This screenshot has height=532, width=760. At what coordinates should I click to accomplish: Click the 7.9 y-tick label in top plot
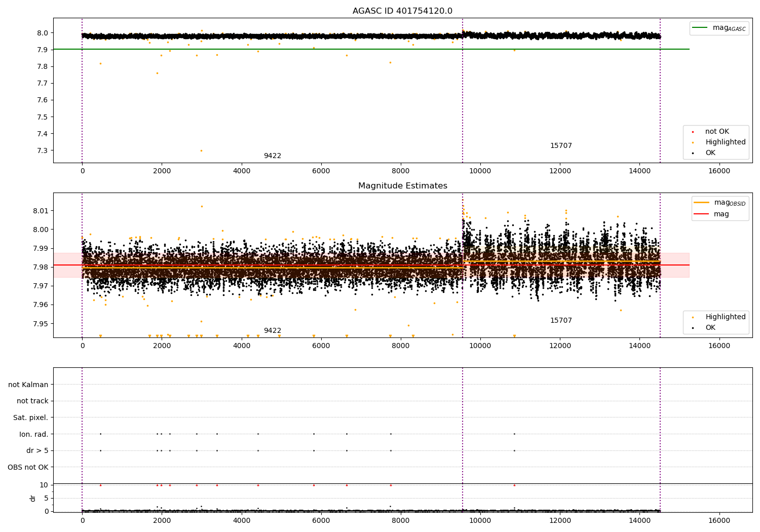pyautogui.click(x=43, y=50)
